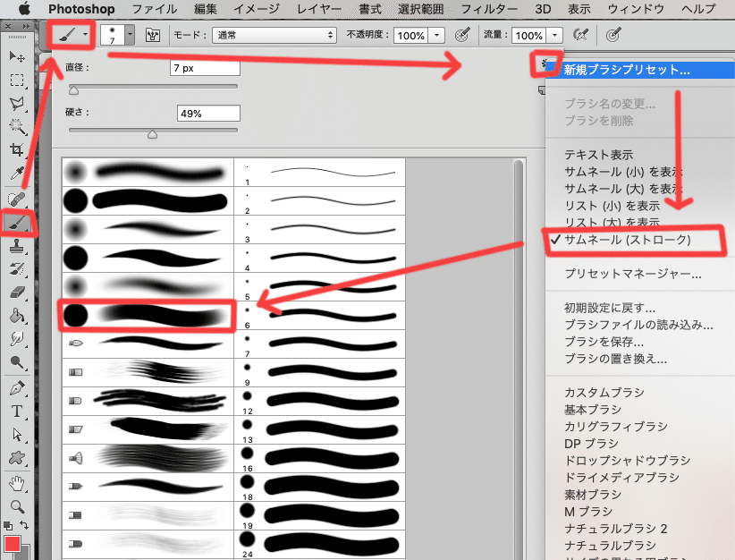Image resolution: width=735 pixels, height=560 pixels.
Task: Load ドライメディアブラシ set
Action: (x=621, y=478)
